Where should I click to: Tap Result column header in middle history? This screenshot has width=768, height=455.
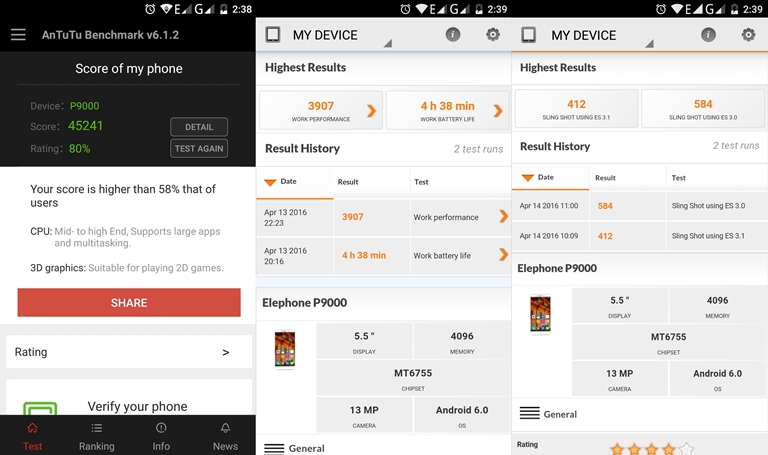[x=348, y=182]
